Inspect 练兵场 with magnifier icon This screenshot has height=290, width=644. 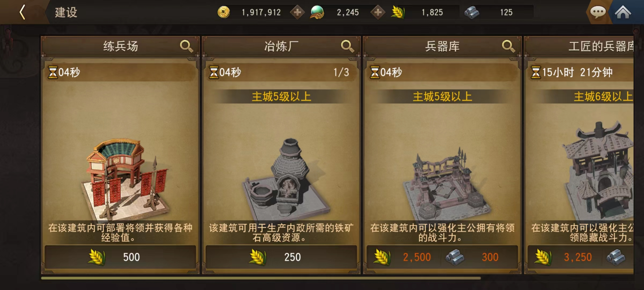186,46
